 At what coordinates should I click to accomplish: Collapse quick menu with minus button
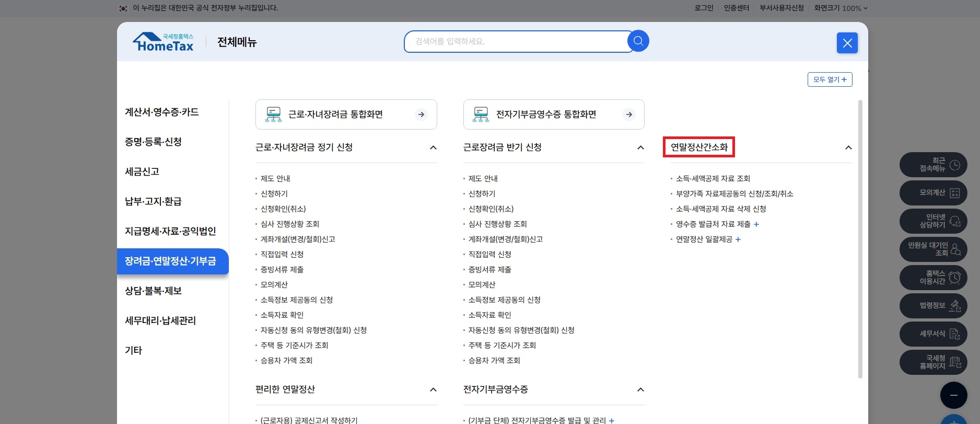pos(954,395)
